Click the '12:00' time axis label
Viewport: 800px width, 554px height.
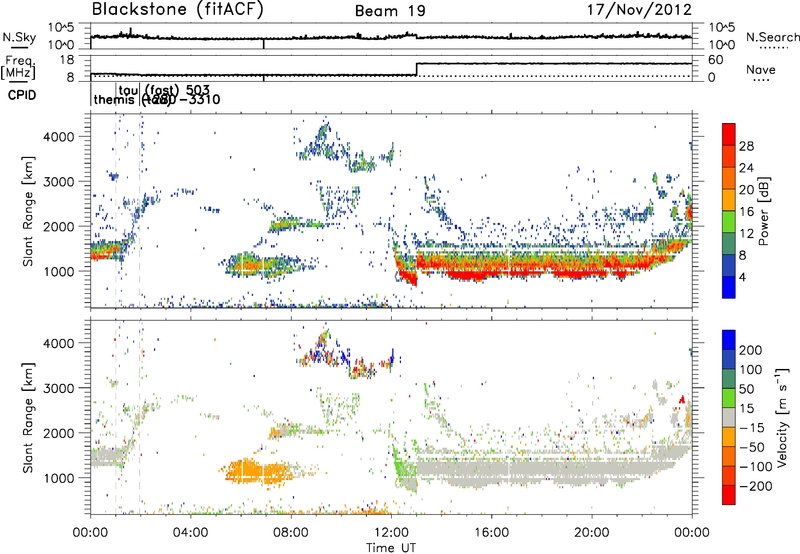pos(391,533)
